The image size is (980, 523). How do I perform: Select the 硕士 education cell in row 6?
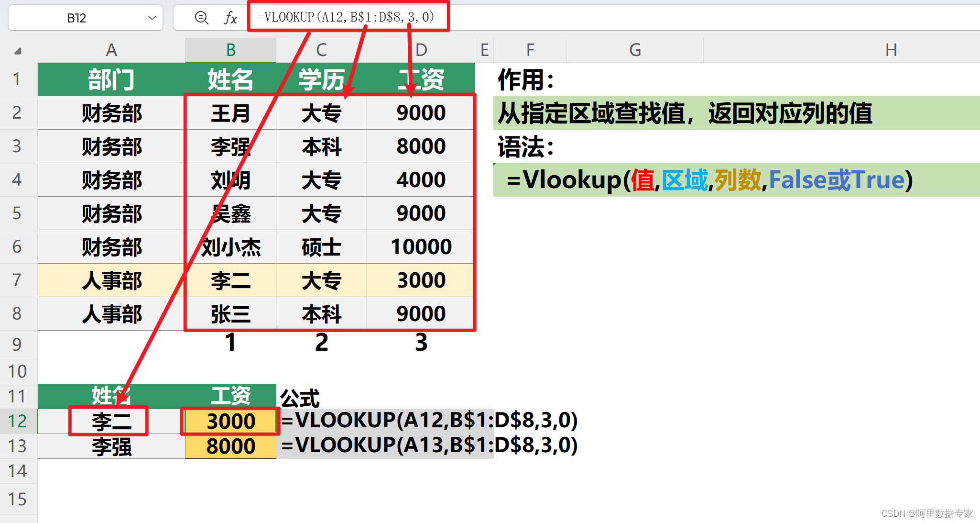coord(321,247)
